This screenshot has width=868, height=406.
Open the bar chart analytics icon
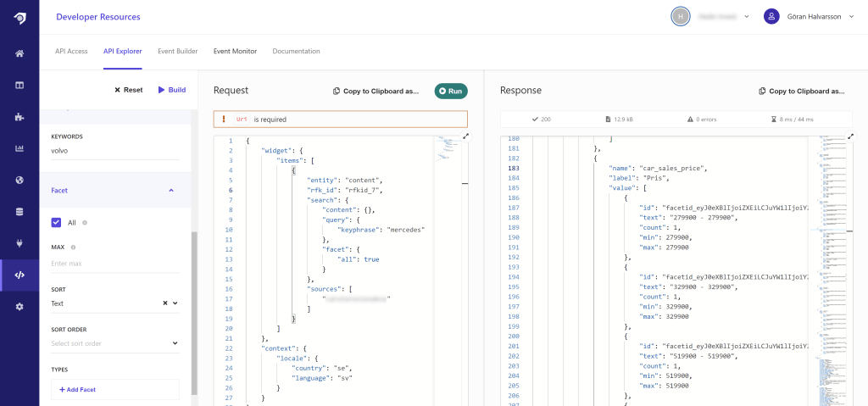point(19,148)
